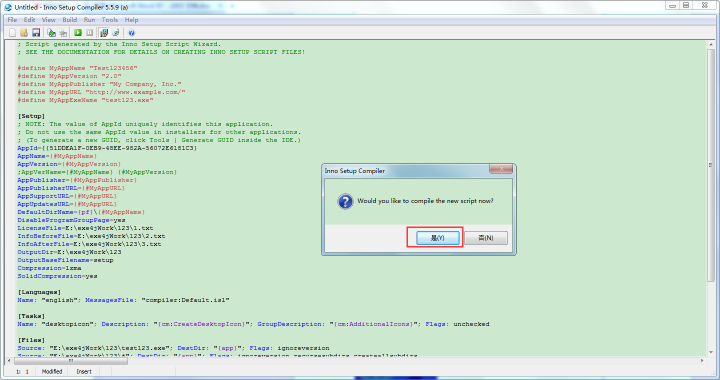Confirm compile with the Yes (Y) button
The width and height of the screenshot is (720, 380).
438,238
